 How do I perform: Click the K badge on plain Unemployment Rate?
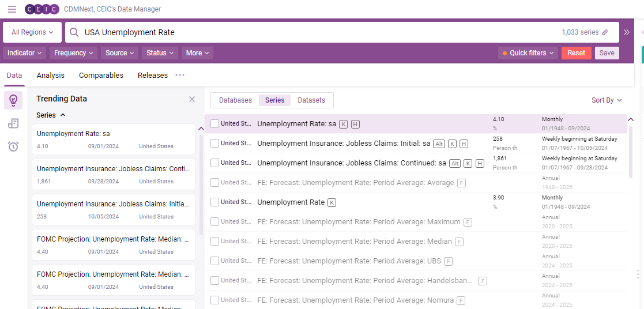tap(332, 202)
